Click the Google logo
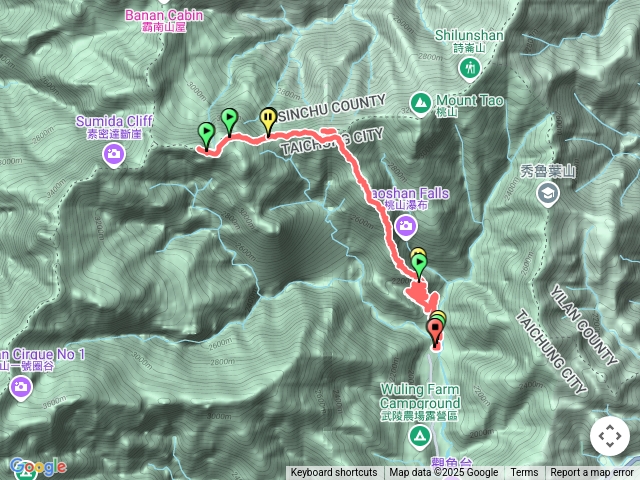Viewport: 640px width, 480px height. tap(38, 467)
